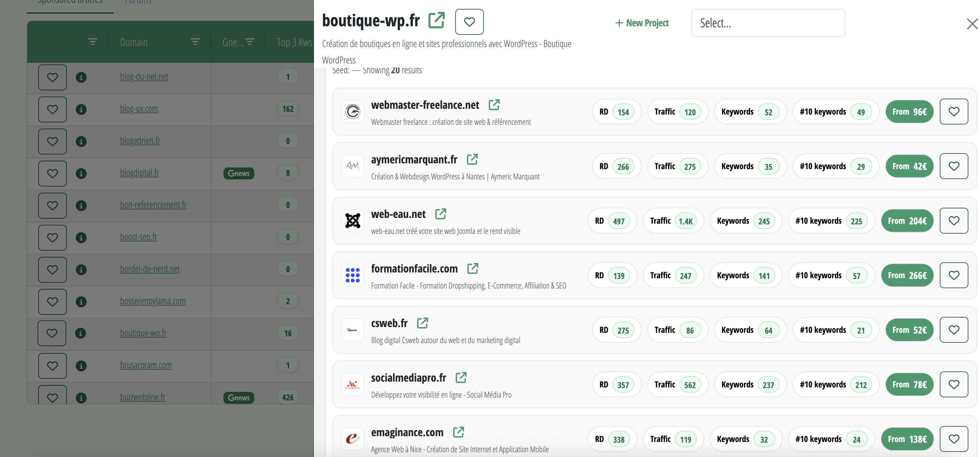980x457 pixels.
Task: Favorite blog-du-net.net in background table
Action: (x=53, y=77)
